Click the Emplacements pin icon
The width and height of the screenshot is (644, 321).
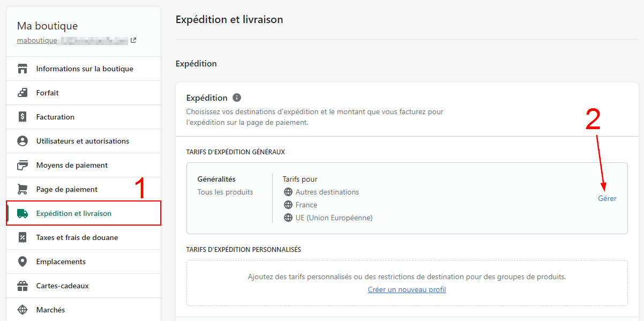(x=23, y=262)
